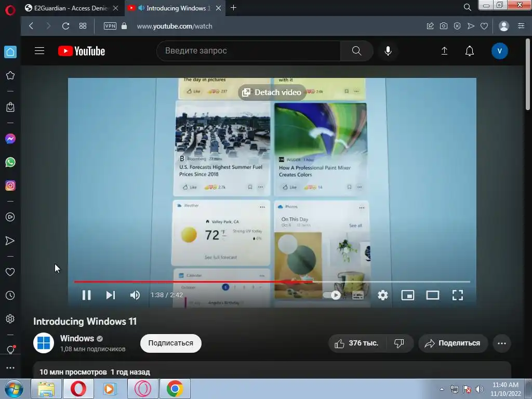The width and height of the screenshot is (532, 399).
Task: Dislike the video thumbs down
Action: [400, 343]
